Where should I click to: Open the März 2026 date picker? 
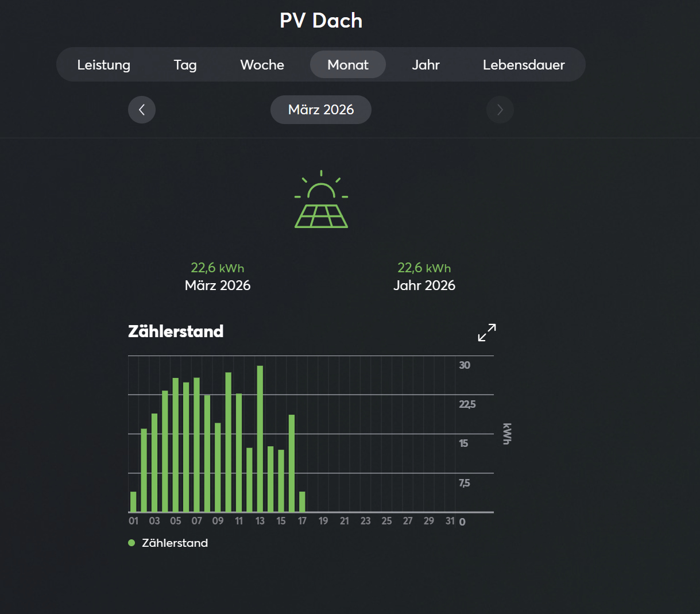pos(321,110)
